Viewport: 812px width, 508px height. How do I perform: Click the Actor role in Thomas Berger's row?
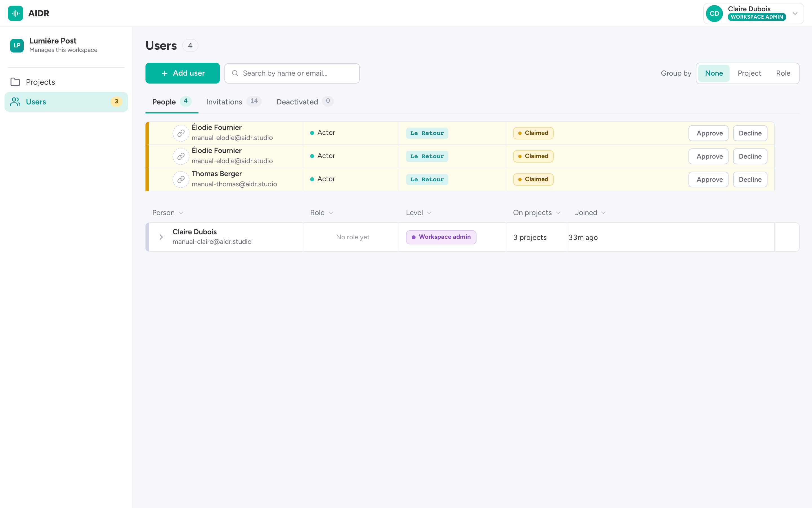pyautogui.click(x=323, y=179)
